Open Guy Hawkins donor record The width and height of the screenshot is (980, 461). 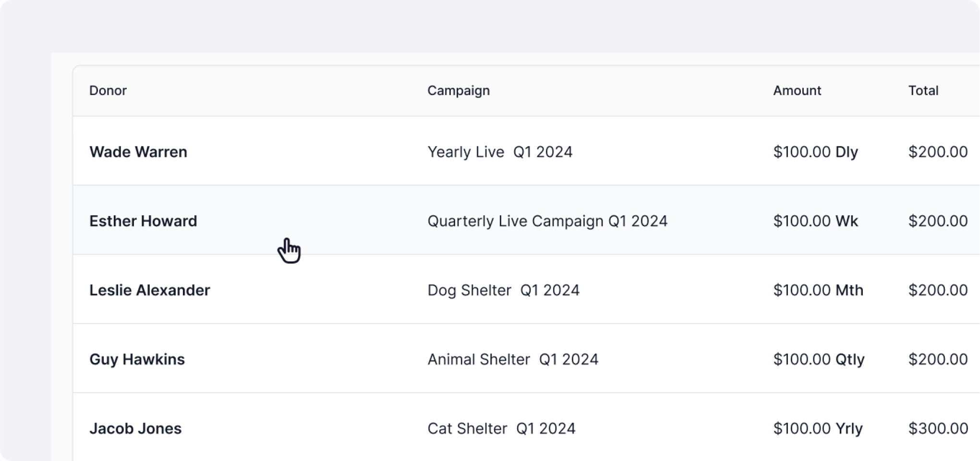(x=137, y=359)
